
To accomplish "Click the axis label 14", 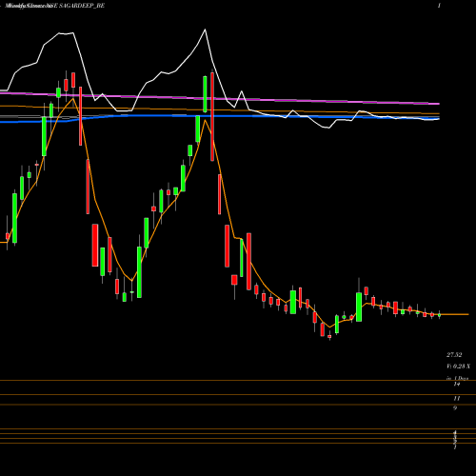I will (x=457, y=385).
